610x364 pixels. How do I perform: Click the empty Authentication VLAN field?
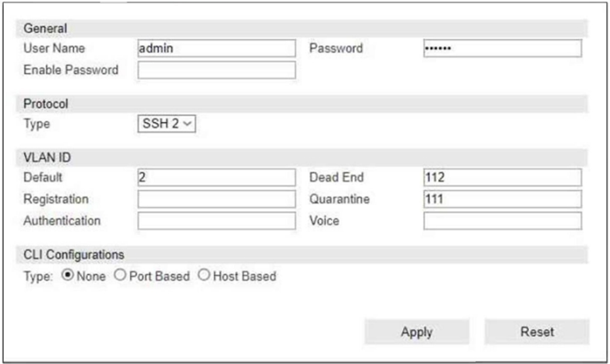coord(216,221)
